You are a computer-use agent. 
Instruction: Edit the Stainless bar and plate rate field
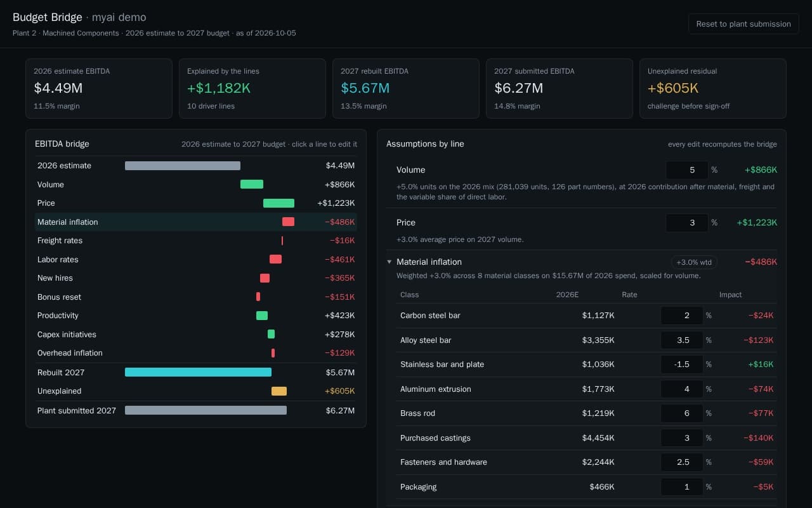tap(682, 364)
